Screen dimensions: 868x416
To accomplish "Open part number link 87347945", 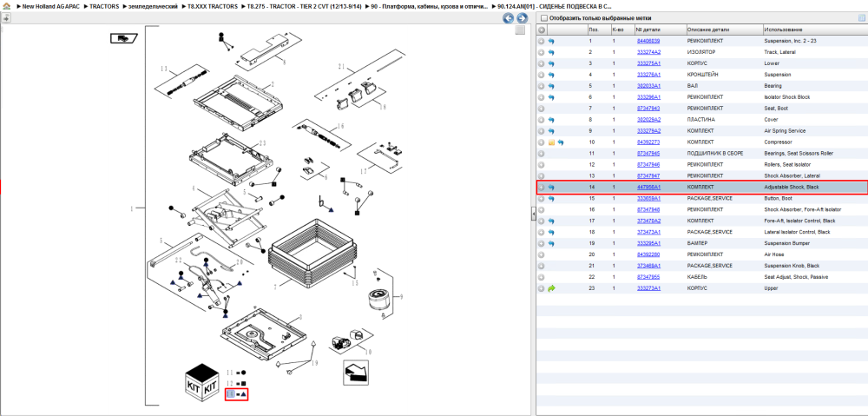I will [x=648, y=154].
